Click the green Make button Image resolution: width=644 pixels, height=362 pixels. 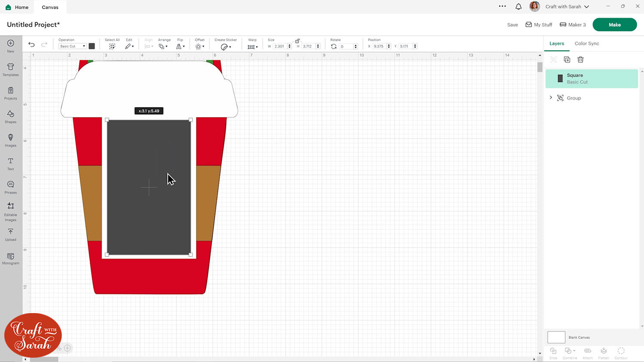pyautogui.click(x=614, y=25)
